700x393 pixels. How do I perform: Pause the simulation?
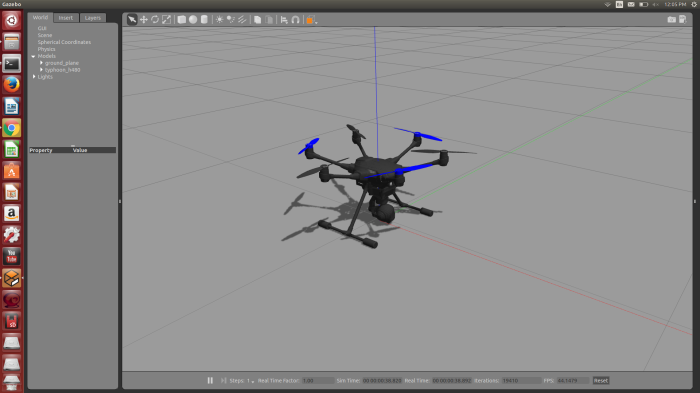(x=210, y=380)
